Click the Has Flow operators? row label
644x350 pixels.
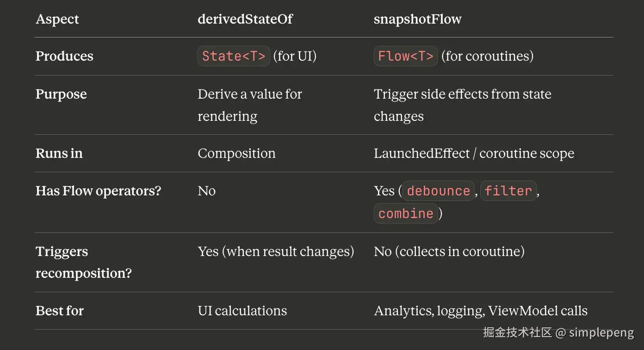tap(98, 191)
